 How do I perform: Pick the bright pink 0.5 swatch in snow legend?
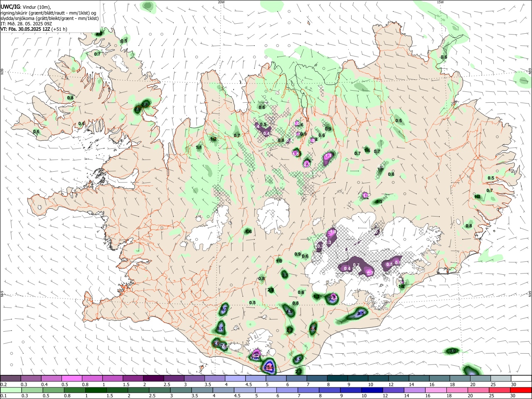pyautogui.click(x=71, y=378)
